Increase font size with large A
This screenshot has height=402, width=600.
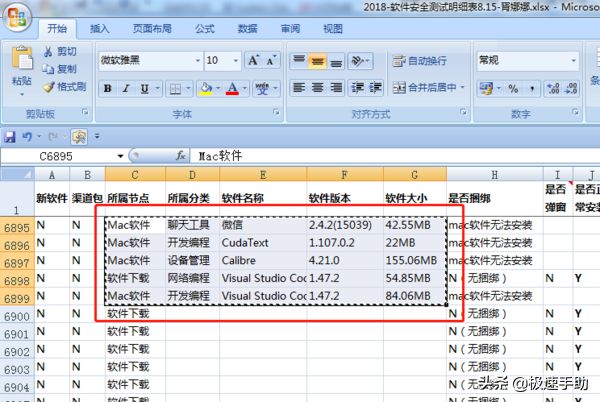tap(253, 60)
